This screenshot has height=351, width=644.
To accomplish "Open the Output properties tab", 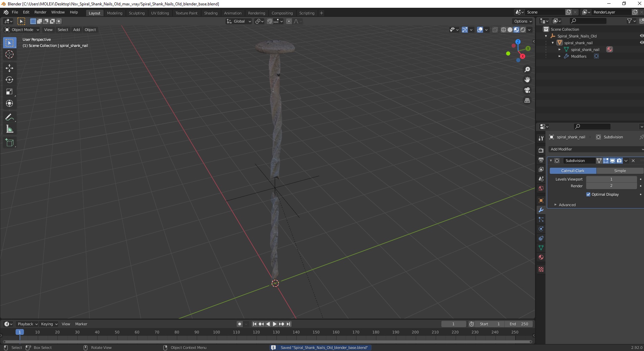I will pyautogui.click(x=541, y=160).
